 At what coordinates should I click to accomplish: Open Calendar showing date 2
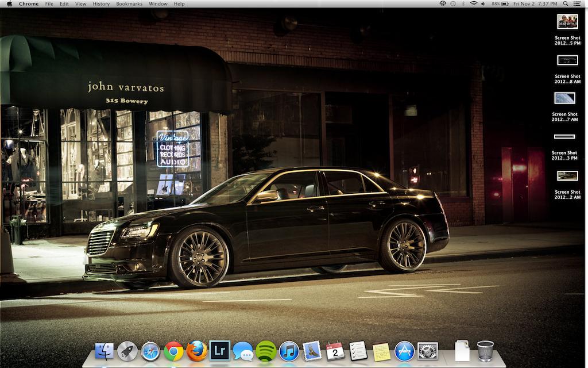(335, 351)
